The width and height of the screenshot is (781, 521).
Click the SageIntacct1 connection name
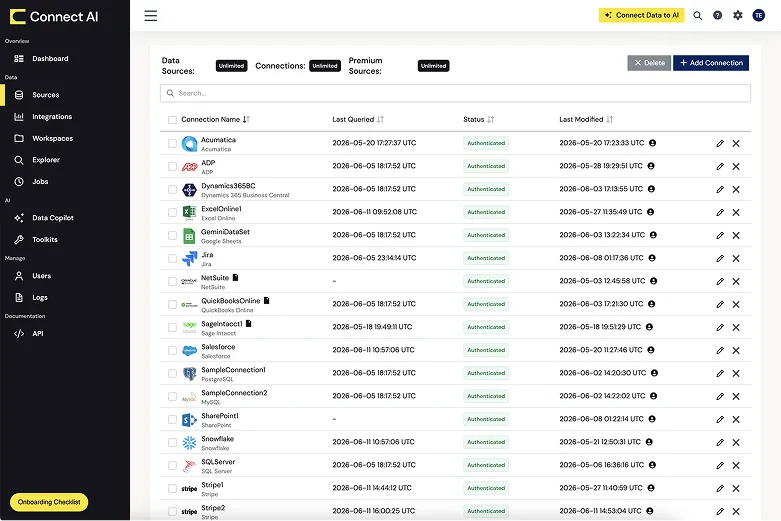click(x=222, y=324)
